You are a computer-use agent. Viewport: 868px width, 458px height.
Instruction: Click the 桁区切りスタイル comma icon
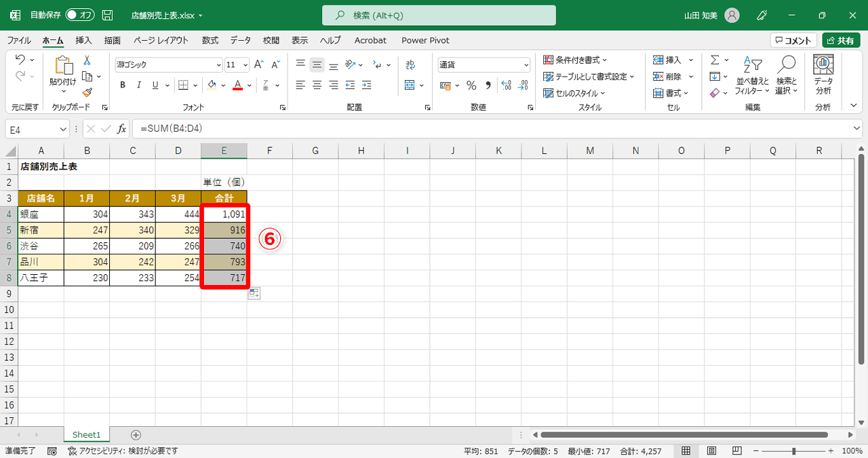pos(488,85)
